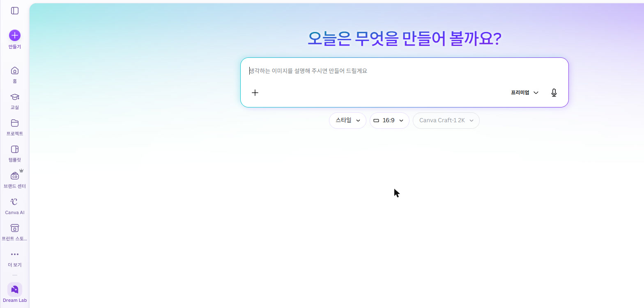Click the plus attach icon in prompt box
The width and height of the screenshot is (644, 308).
pos(255,93)
